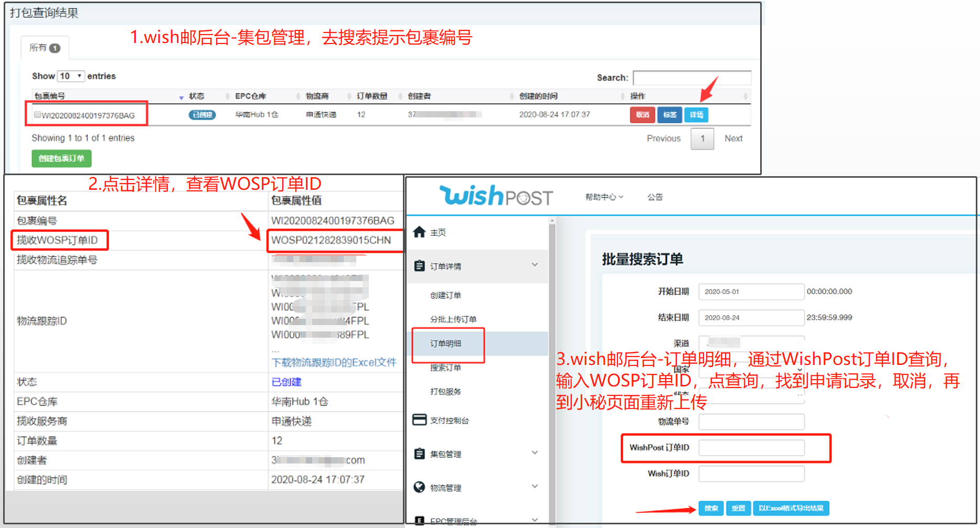This screenshot has height=528, width=980.
Task: Click the WishPost 订单ID input field
Action: coord(751,448)
